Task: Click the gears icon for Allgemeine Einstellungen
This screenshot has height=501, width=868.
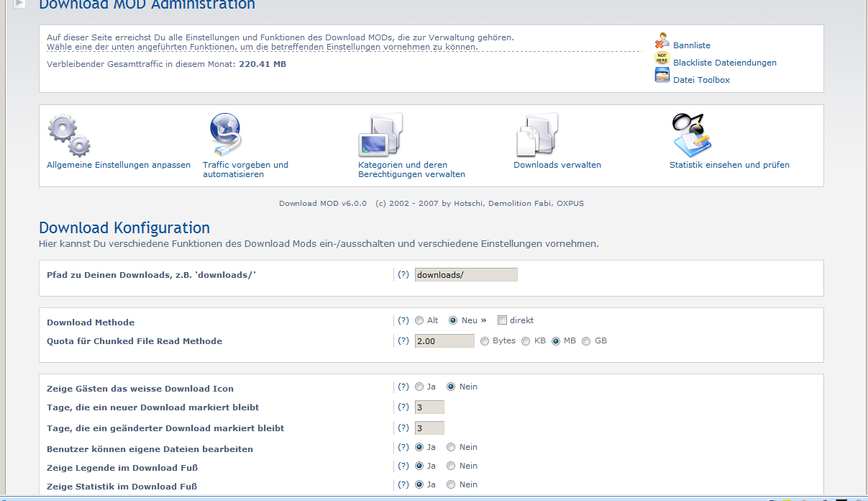Action: point(69,135)
